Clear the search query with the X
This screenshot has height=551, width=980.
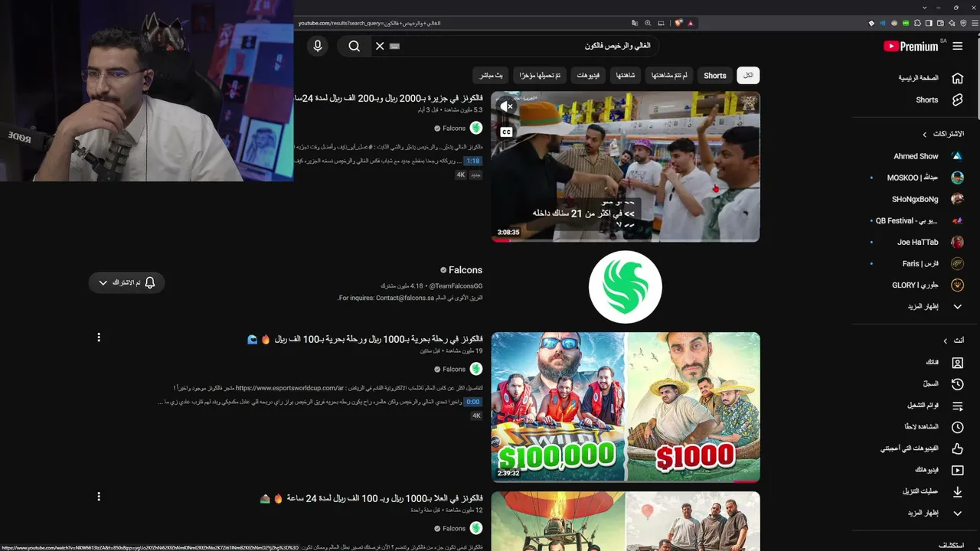[380, 46]
